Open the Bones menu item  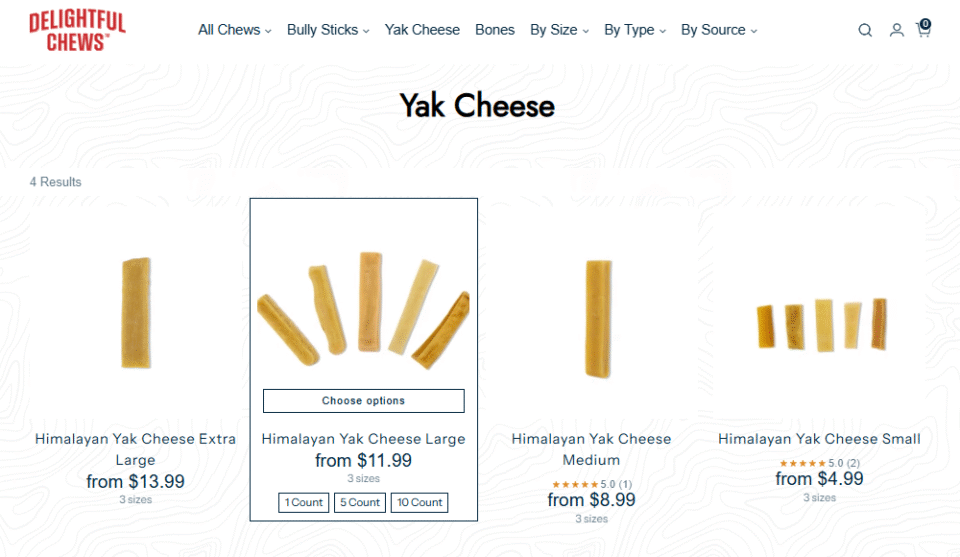tap(495, 30)
